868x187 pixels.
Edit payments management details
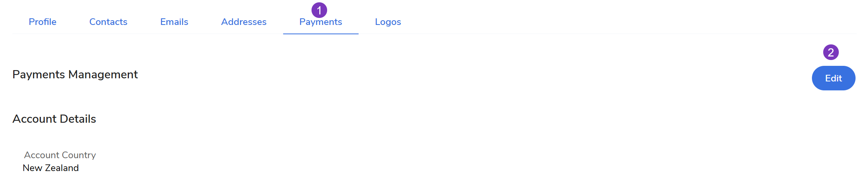pos(833,78)
